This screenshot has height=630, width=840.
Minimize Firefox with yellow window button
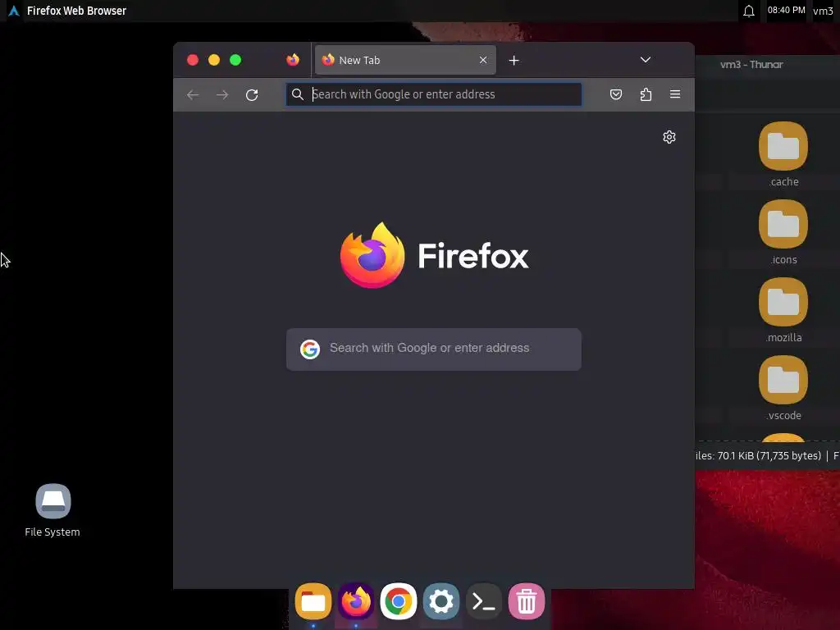[x=214, y=60]
